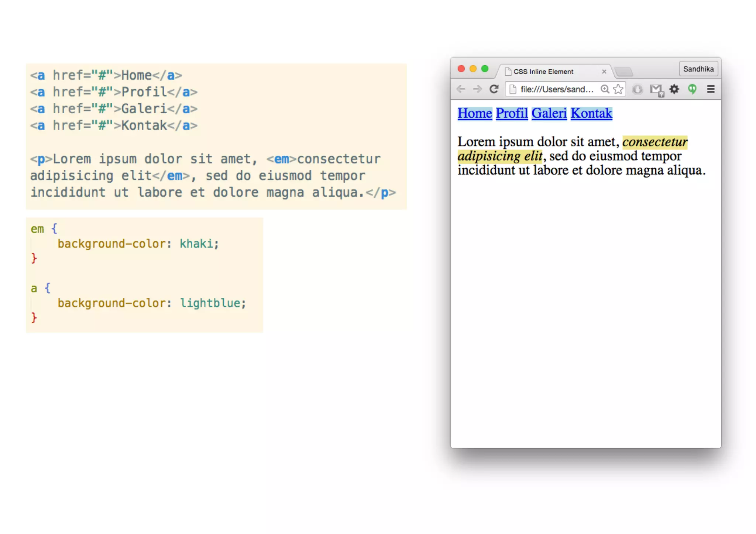Close the CSS Inline Element tab
The image size is (756, 534).
(x=604, y=72)
